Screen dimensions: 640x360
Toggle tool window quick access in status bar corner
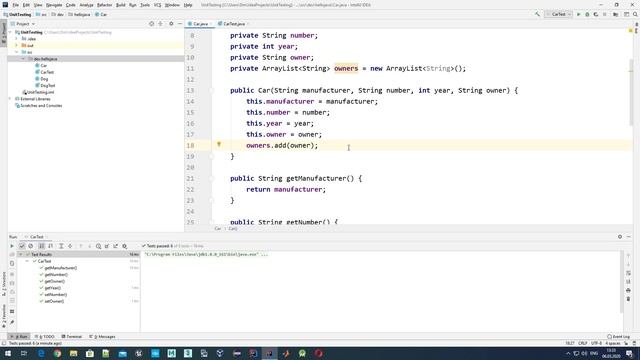(4, 343)
